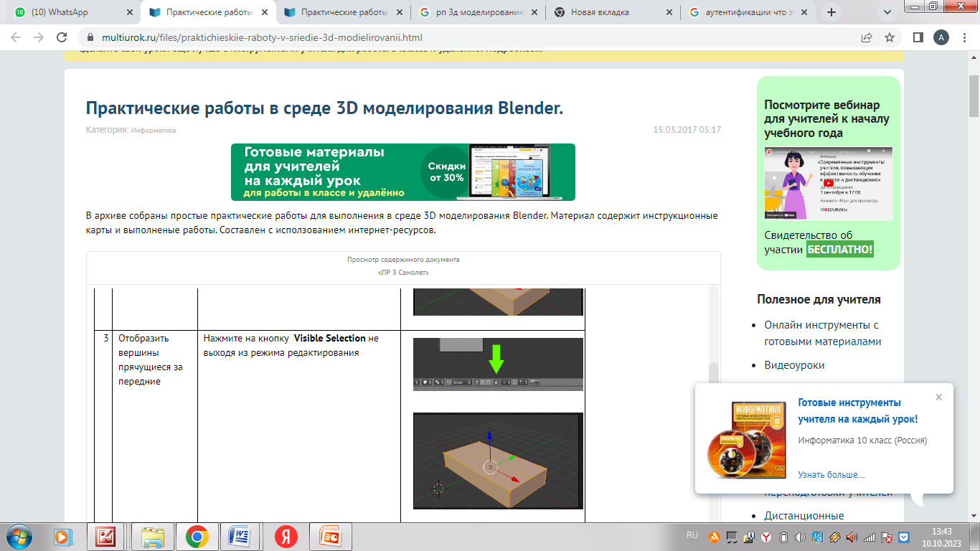Close the WhatsApp tab

pos(128,12)
